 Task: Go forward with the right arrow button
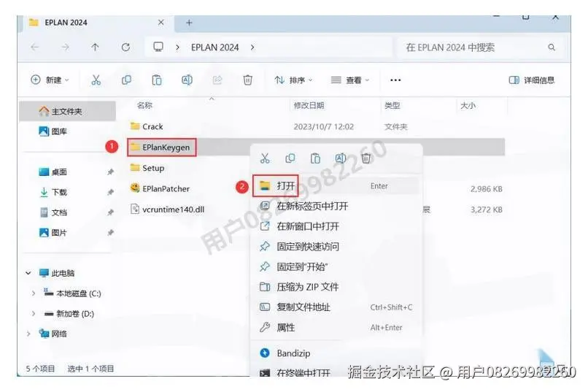coord(65,47)
